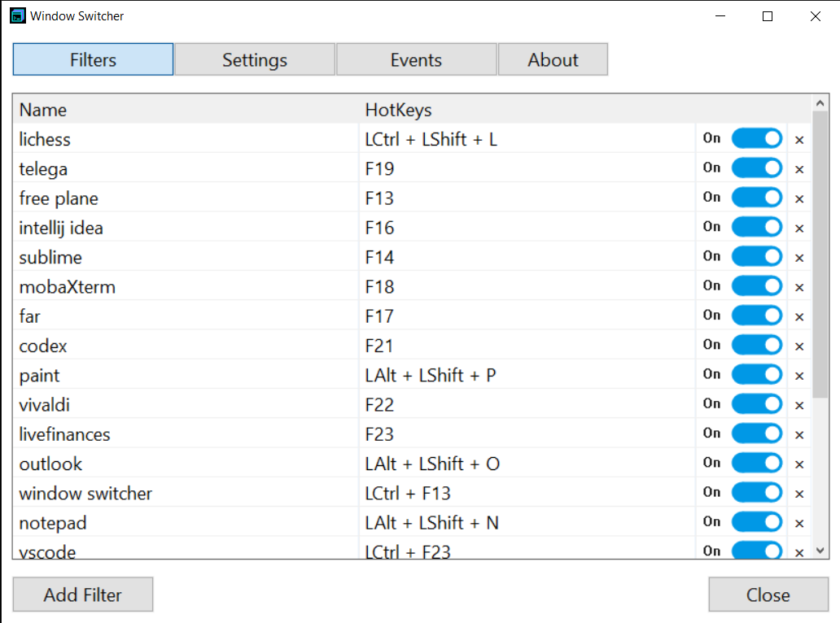Switch to the Settings tab
The width and height of the screenshot is (840, 623).
[x=255, y=59]
